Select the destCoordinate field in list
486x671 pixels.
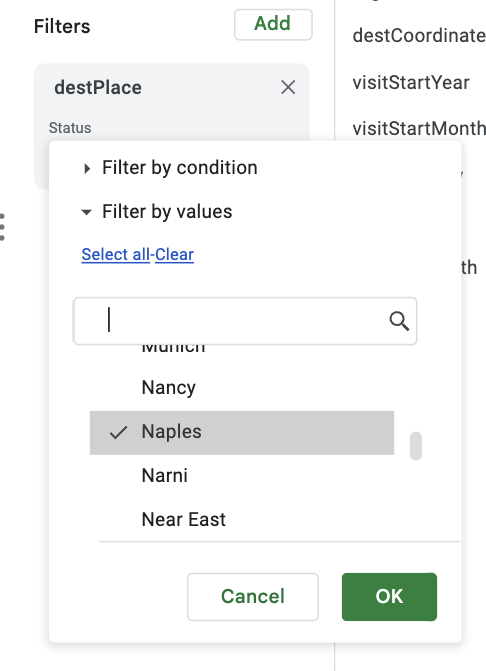click(x=419, y=36)
